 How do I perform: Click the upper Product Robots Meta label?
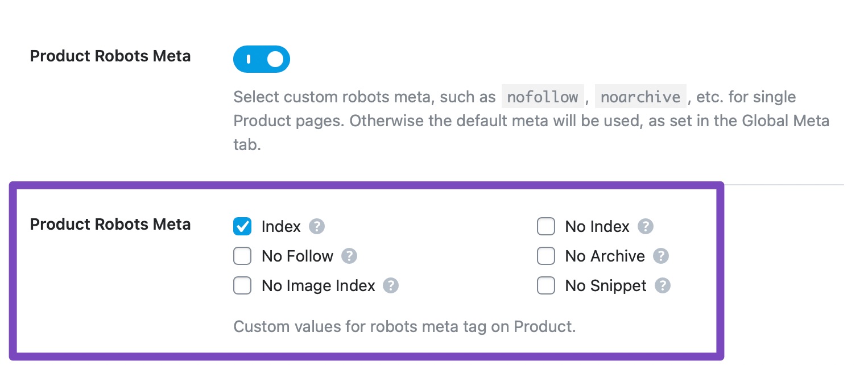[x=110, y=56]
